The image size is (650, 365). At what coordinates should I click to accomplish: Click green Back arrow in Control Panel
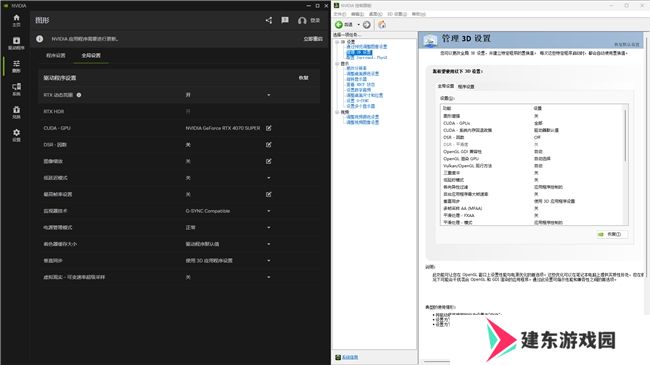(339, 24)
